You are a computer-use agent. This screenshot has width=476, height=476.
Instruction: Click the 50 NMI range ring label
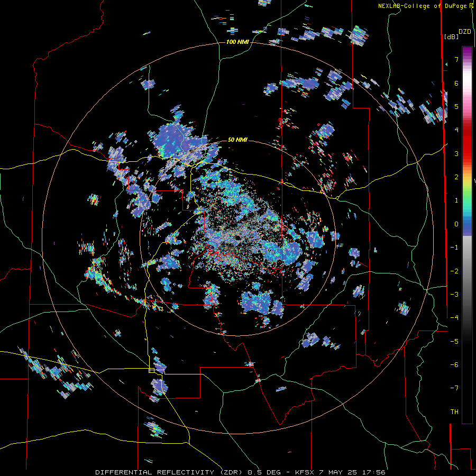[237, 140]
